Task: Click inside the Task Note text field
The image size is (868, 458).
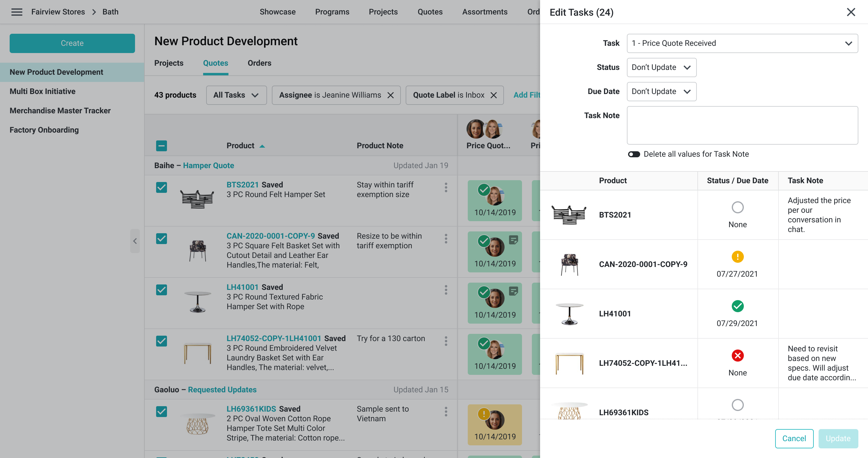Action: click(x=742, y=125)
